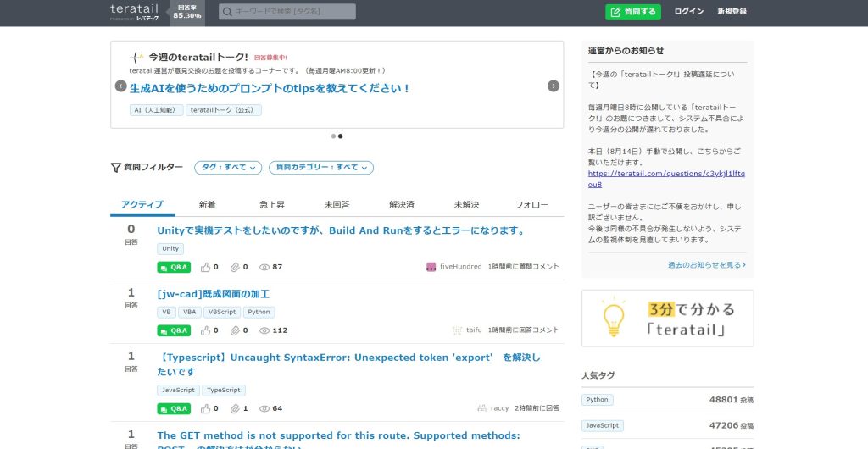Switch to the アクティブ tab
Image resolution: width=868 pixels, height=449 pixels.
tap(142, 205)
